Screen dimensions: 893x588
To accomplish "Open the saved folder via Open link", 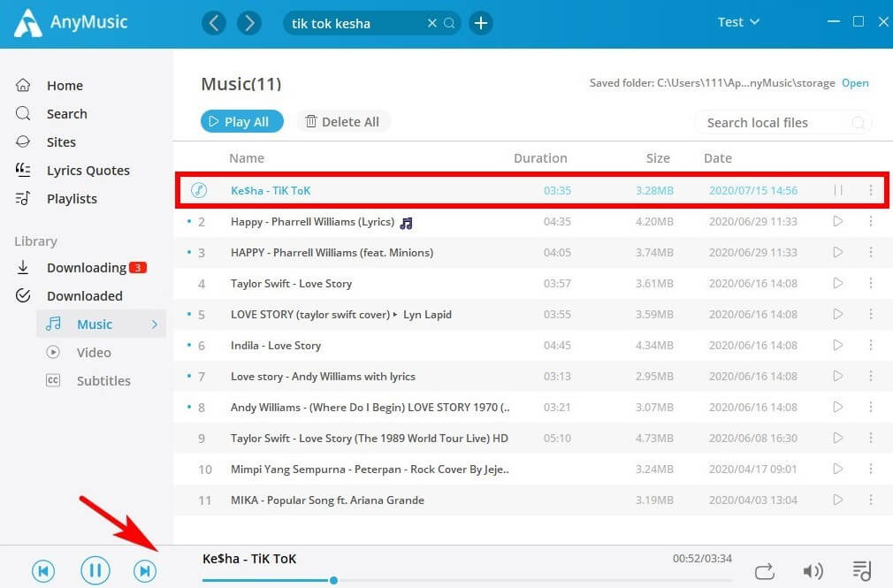I will tap(855, 83).
